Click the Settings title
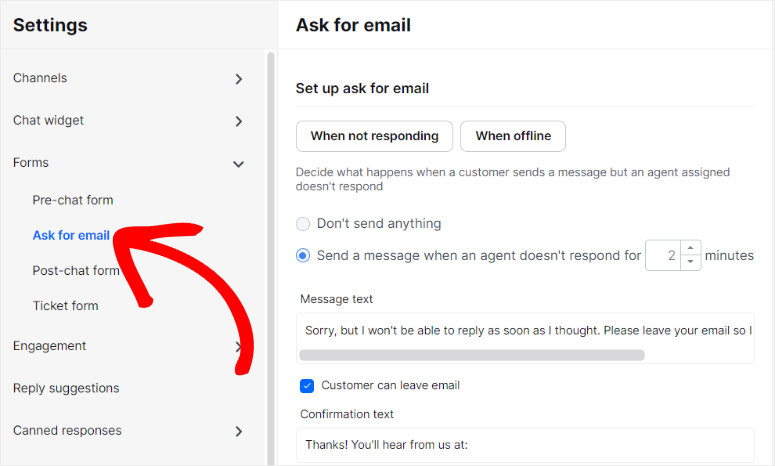This screenshot has height=466, width=775. (x=50, y=25)
